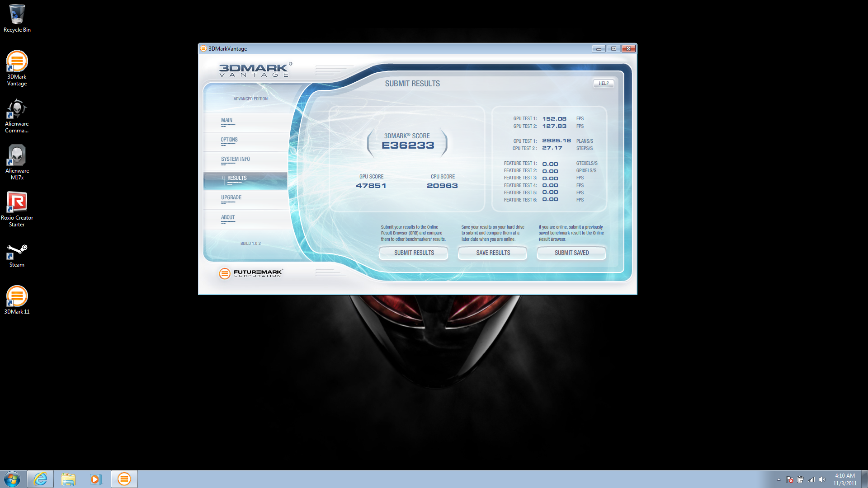Close the 3DMarkVantage window
Image resolution: width=868 pixels, height=488 pixels.
[x=628, y=48]
